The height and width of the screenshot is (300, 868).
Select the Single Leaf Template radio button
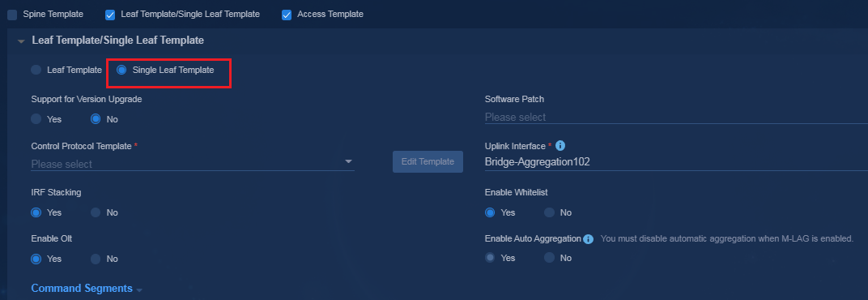coord(121,70)
